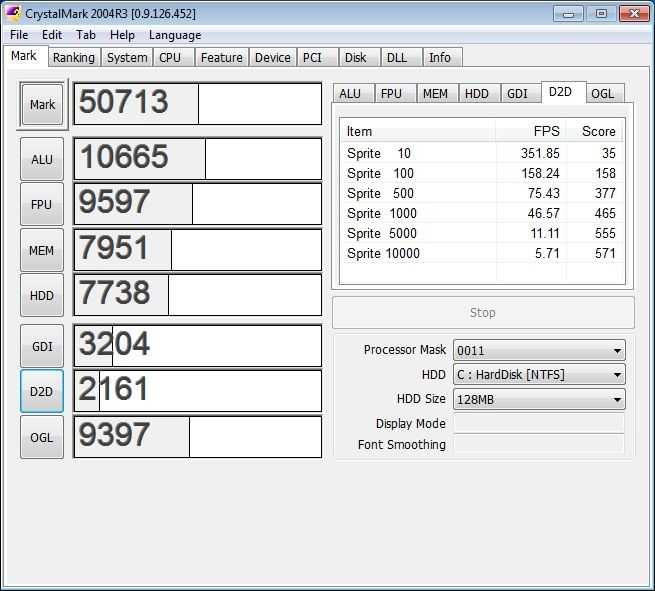The height and width of the screenshot is (591, 655).
Task: Click the 351.85 FPS value
Action: tap(540, 153)
